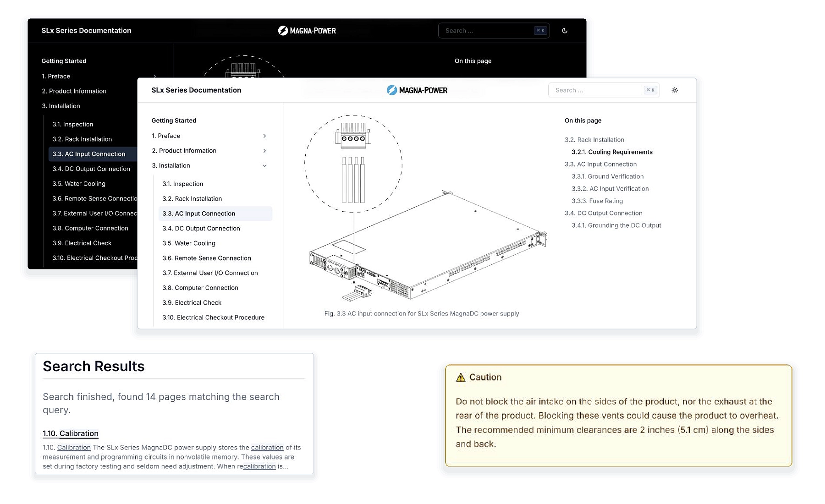Jump to 3.3.2. AC Input Verification heading
The width and height of the screenshot is (825, 504).
pos(610,189)
